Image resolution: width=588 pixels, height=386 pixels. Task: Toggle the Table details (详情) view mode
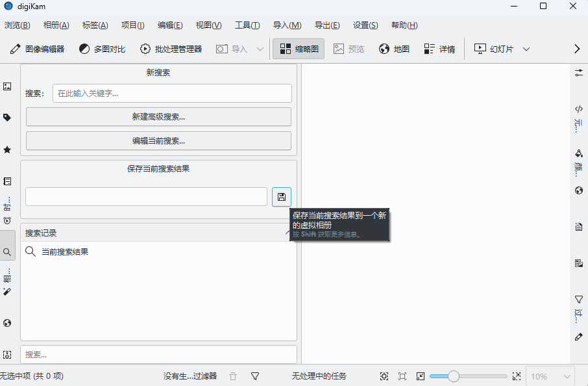pyautogui.click(x=439, y=49)
